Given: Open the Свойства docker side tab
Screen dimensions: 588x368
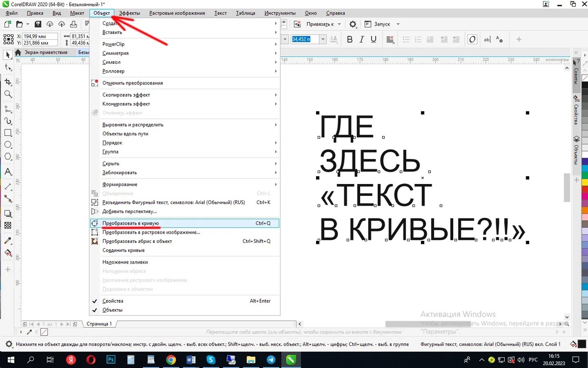Looking at the screenshot, I should [576, 110].
